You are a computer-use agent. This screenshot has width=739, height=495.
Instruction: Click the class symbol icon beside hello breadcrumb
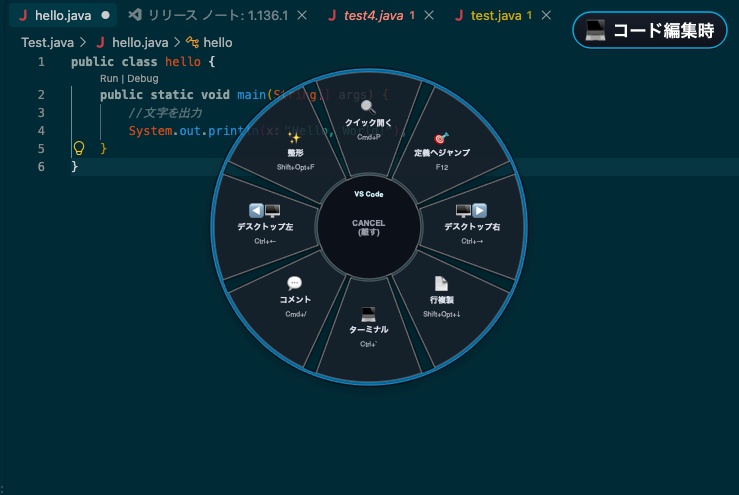tap(192, 42)
